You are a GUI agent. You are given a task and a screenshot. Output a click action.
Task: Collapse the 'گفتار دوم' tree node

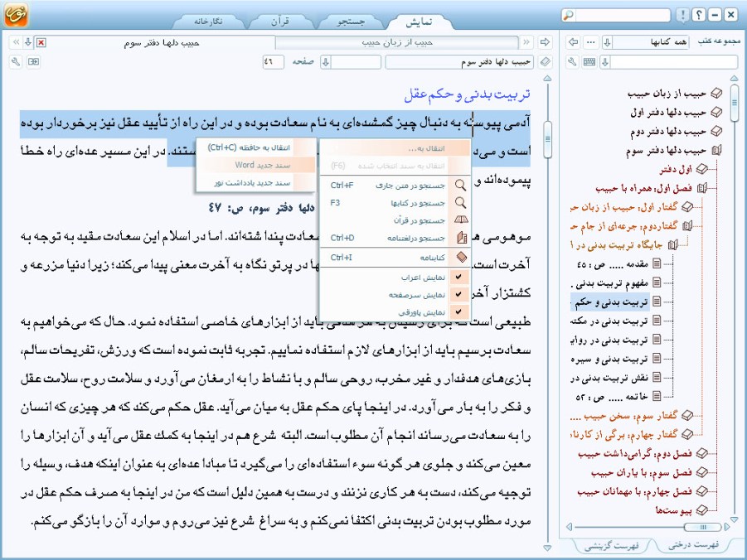[687, 225]
